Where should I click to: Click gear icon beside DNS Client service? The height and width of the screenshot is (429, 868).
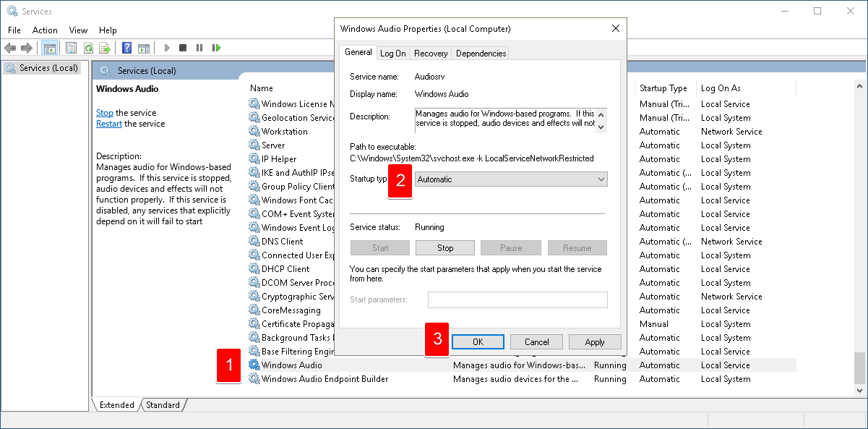coord(254,242)
